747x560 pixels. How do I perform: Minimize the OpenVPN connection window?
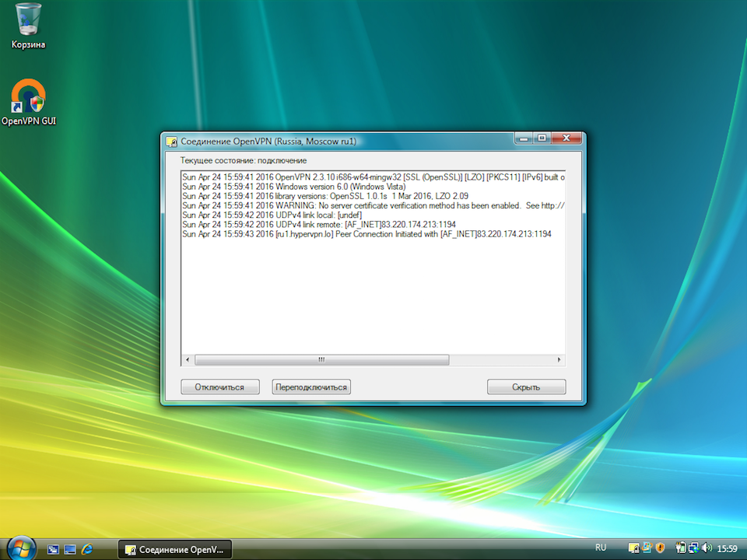pos(524,138)
